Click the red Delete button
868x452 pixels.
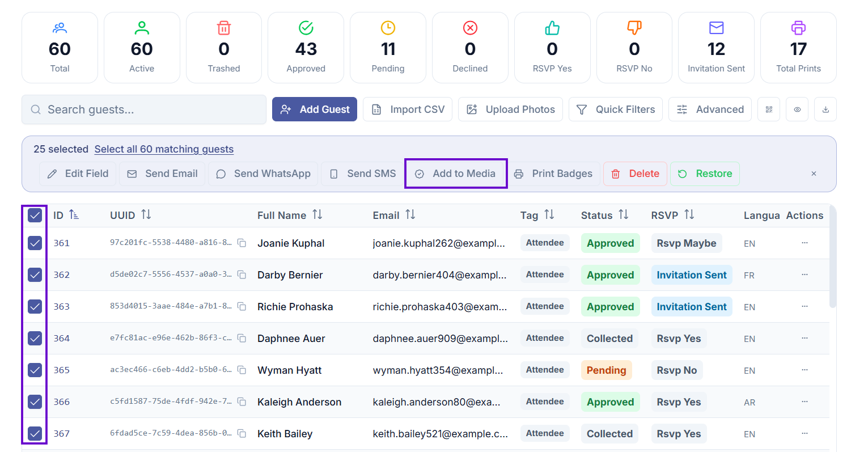[635, 174]
